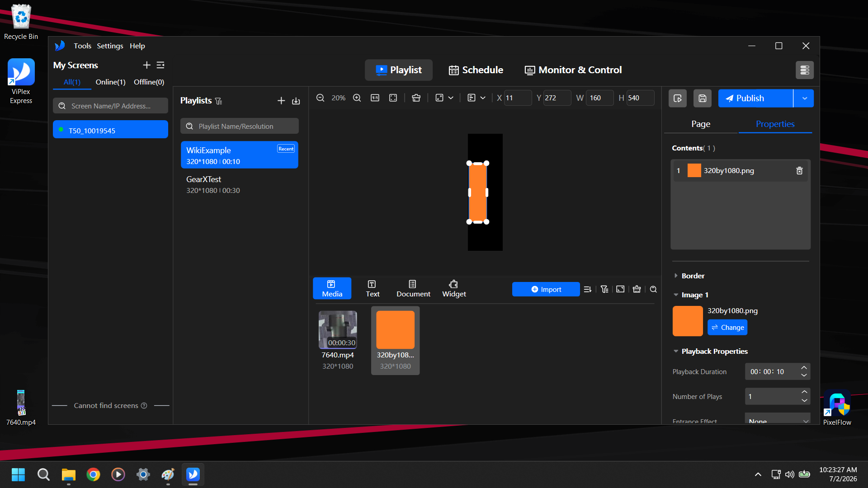Viewport: 868px width, 488px height.
Task: Click the Publish button
Action: click(x=755, y=98)
